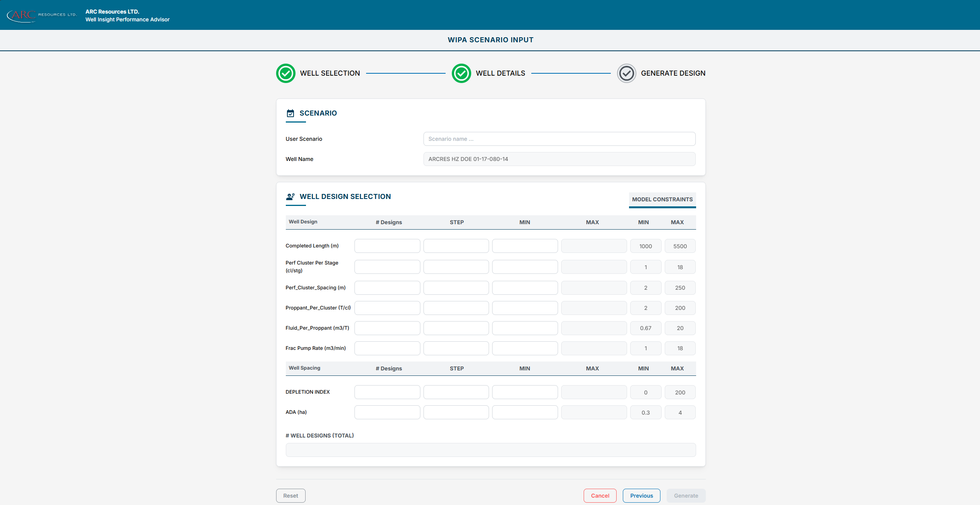Click the Well Design Selection people icon
980x505 pixels.
(x=290, y=197)
